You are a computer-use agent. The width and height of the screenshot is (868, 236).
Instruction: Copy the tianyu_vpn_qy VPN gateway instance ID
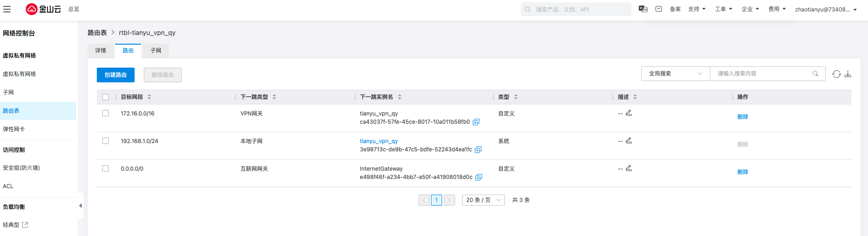pos(476,122)
